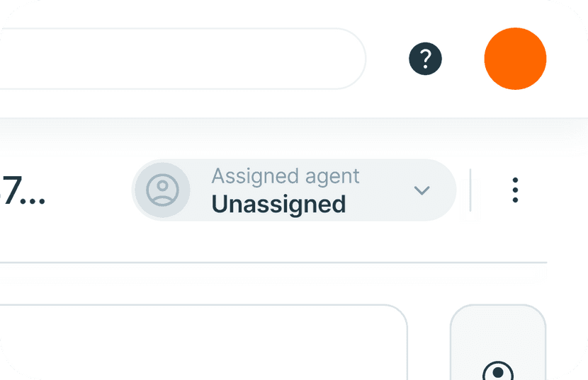Focus the search bar at top
This screenshot has height=380, width=588.
coord(177,59)
